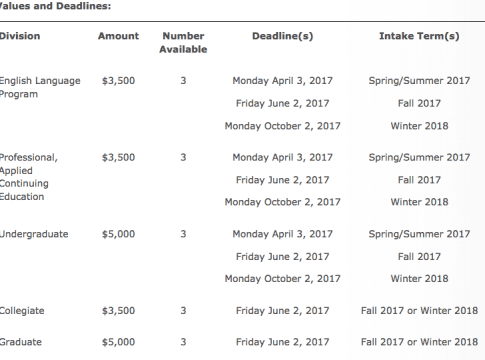Click the Amount column header
Image resolution: width=485 pixels, height=360 pixels.
[118, 36]
